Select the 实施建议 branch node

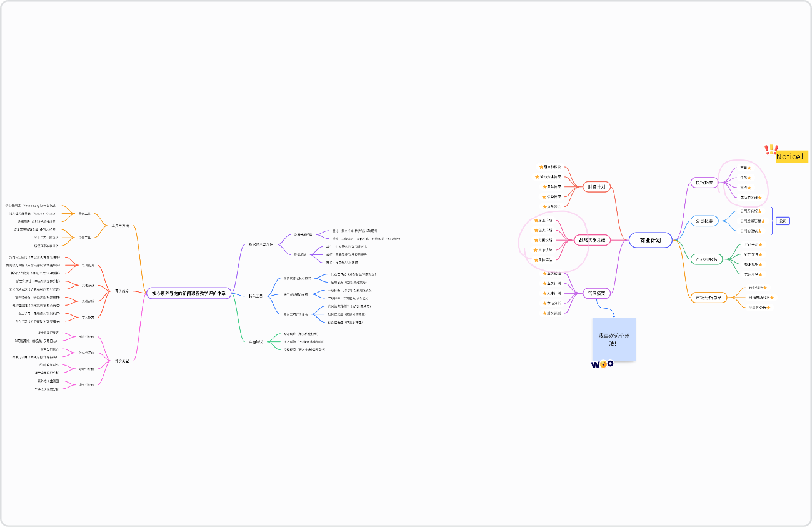pyautogui.click(x=256, y=342)
